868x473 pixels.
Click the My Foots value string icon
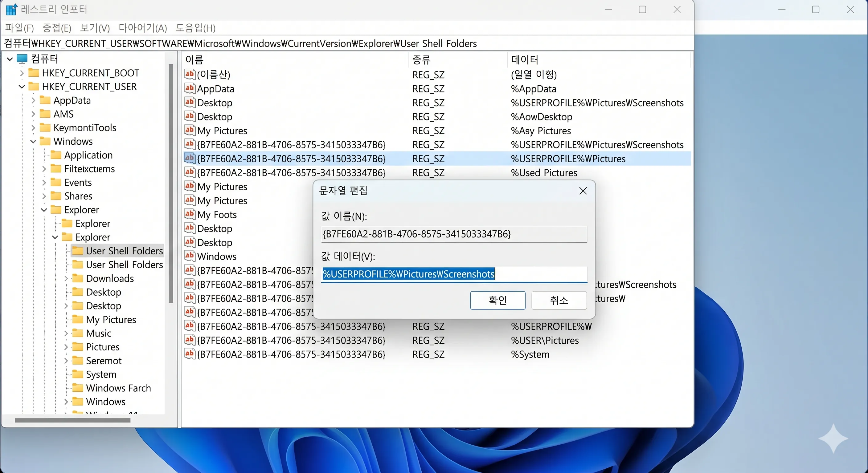click(x=190, y=214)
